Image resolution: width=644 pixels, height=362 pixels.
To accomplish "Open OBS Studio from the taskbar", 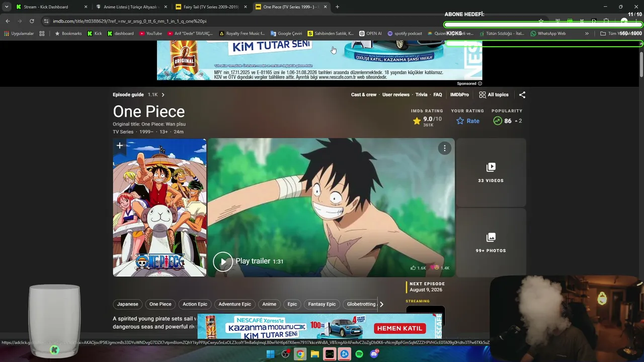I will (x=285, y=354).
